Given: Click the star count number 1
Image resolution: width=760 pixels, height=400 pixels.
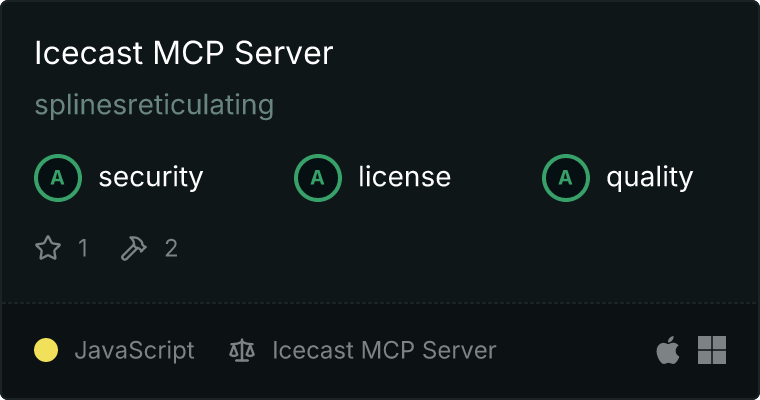Looking at the screenshot, I should click(x=83, y=248).
